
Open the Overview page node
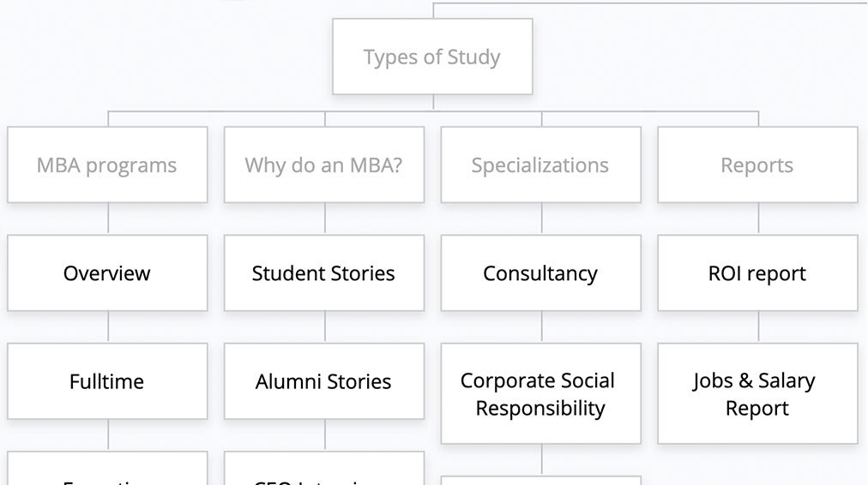(x=107, y=273)
